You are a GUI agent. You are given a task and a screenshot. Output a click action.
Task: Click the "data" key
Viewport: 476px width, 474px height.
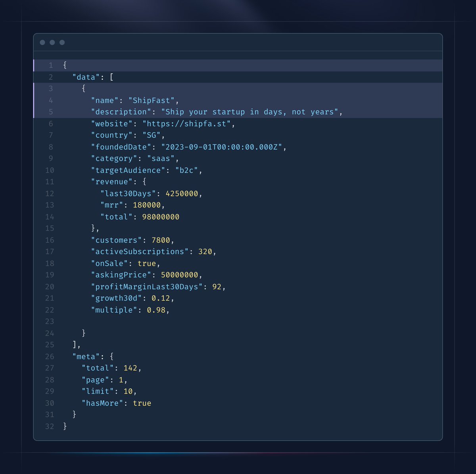86,77
